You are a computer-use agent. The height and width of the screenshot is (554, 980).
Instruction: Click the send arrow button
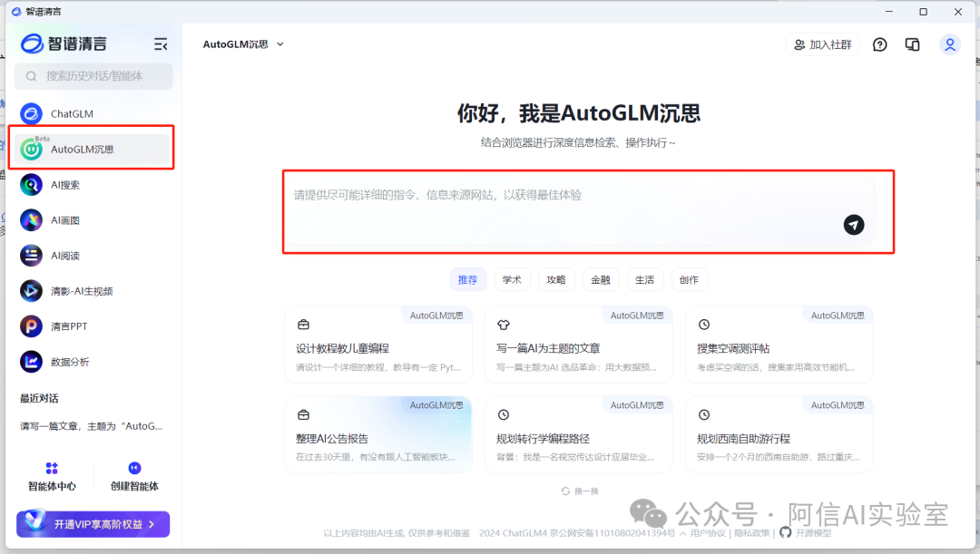tap(854, 225)
